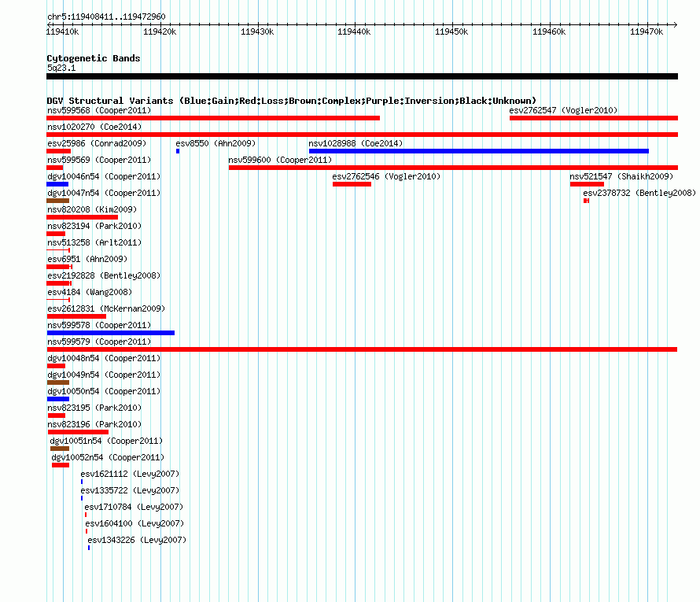Select the blue nsv599578 gain bar
This screenshot has width=700, height=602.
pyautogui.click(x=111, y=333)
